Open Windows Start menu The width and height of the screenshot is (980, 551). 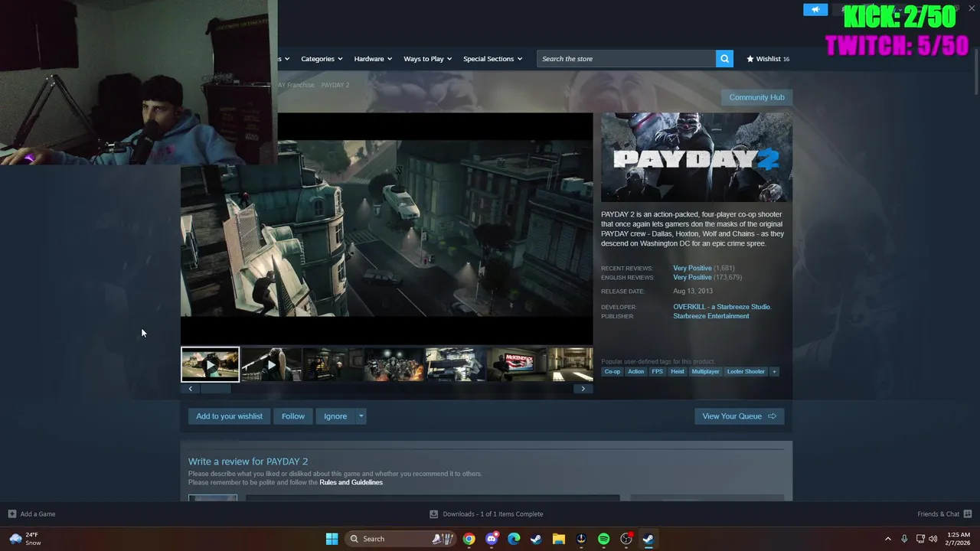[332, 539]
